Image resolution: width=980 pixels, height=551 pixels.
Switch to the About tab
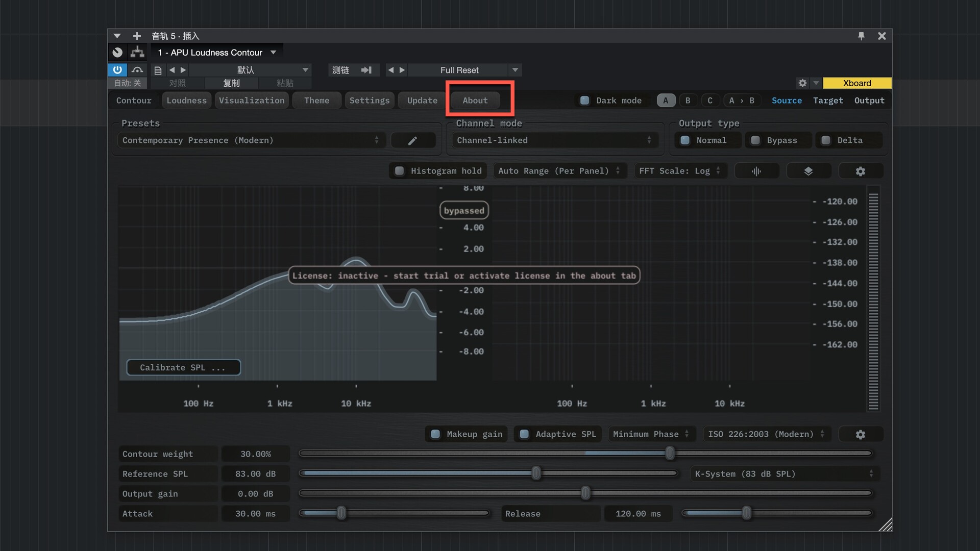pos(475,101)
